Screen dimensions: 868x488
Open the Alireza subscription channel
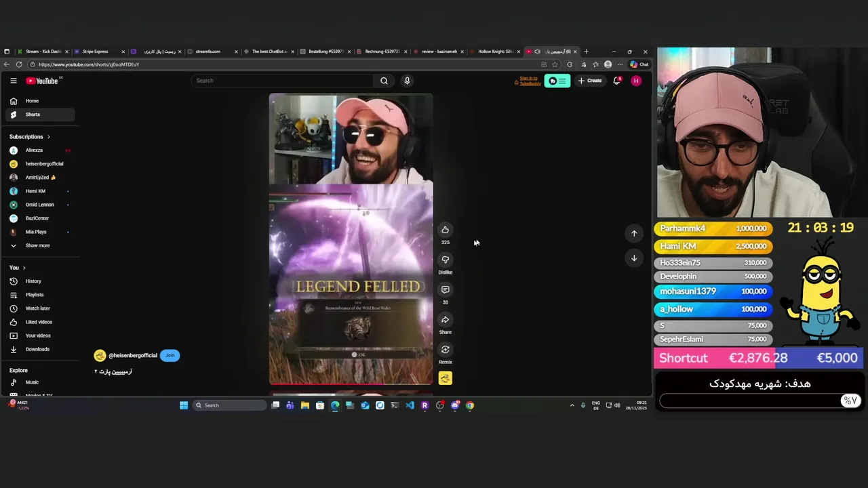click(x=39, y=150)
